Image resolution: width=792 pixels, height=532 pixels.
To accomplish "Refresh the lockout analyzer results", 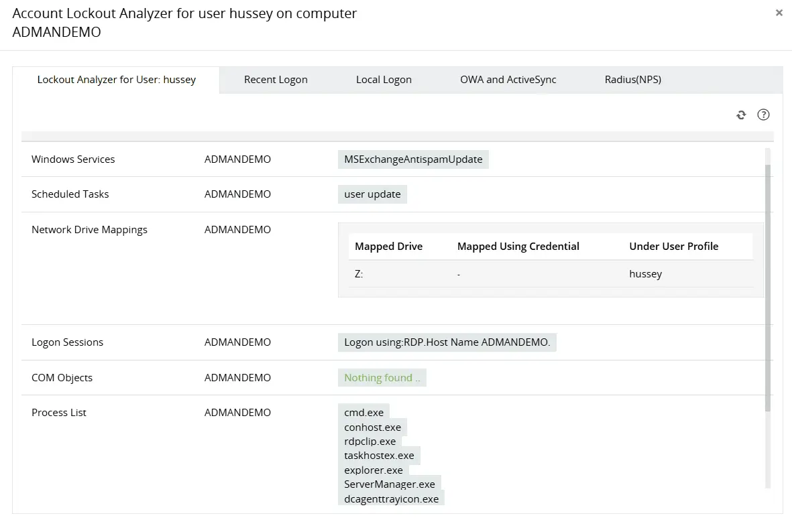I will tap(741, 115).
